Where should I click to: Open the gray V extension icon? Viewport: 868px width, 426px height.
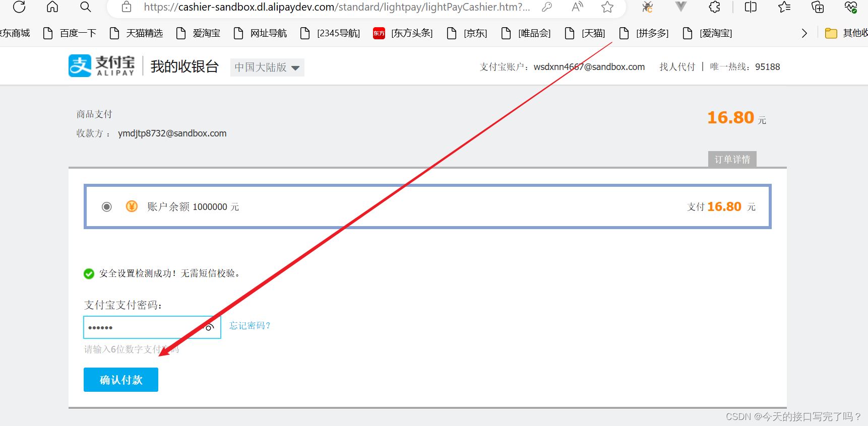[x=681, y=7]
